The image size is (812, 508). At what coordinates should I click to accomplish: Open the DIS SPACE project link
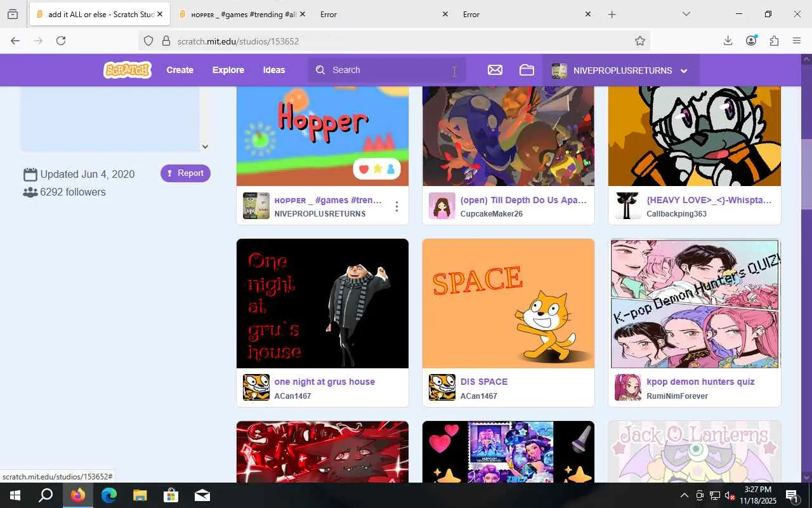(x=484, y=382)
